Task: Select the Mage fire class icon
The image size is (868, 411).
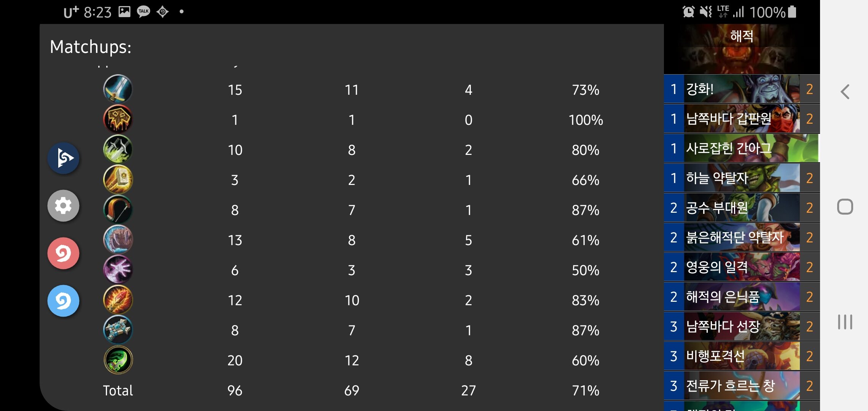Action: tap(118, 300)
